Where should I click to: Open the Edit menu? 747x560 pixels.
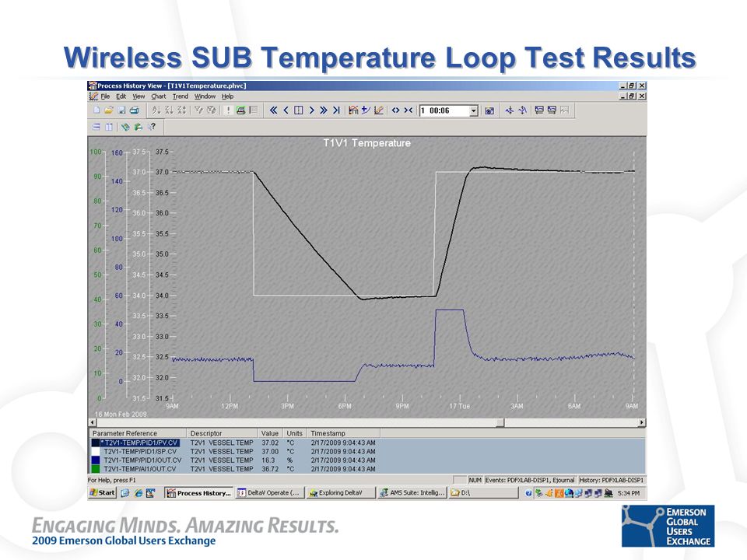click(x=121, y=96)
